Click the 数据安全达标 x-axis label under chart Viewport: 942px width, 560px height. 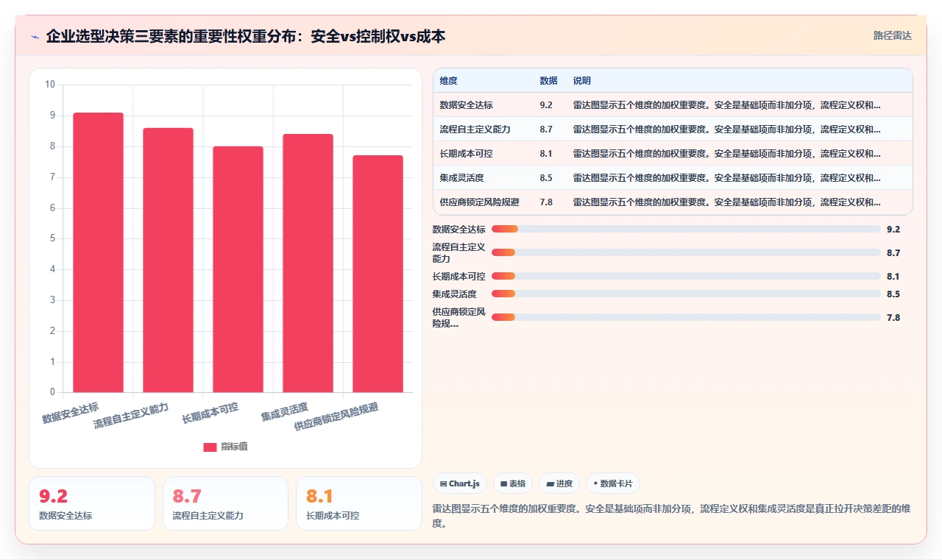click(70, 413)
